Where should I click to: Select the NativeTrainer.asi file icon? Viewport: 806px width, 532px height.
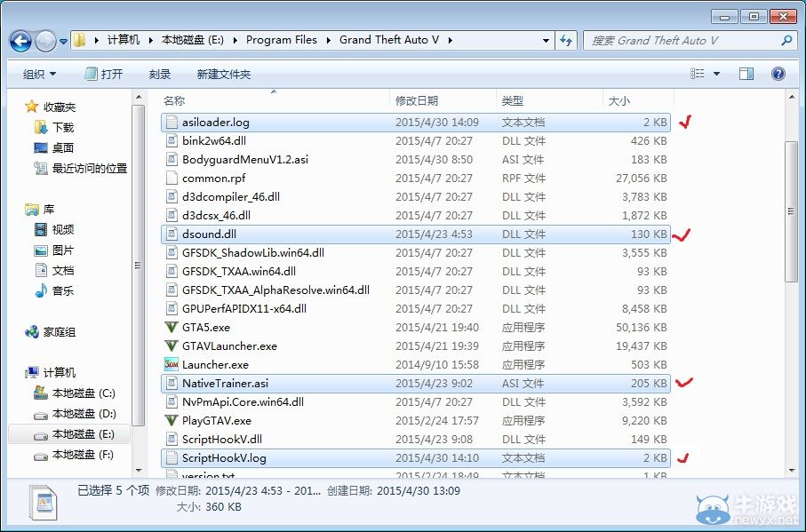point(172,383)
